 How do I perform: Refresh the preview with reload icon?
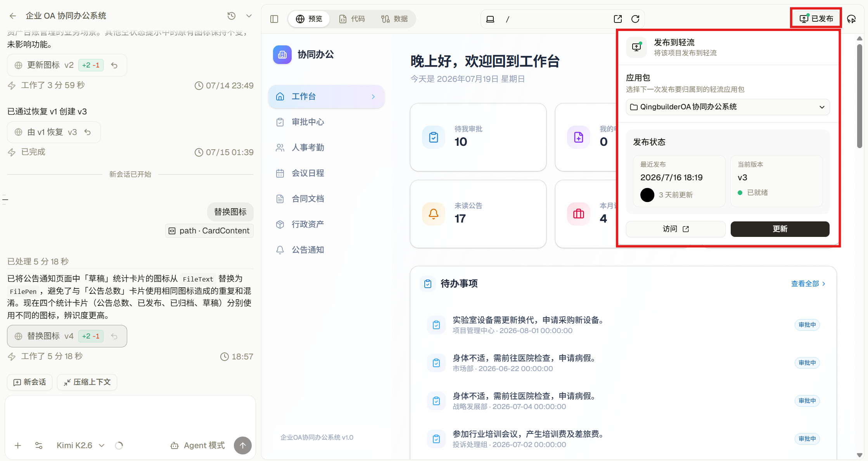635,19
